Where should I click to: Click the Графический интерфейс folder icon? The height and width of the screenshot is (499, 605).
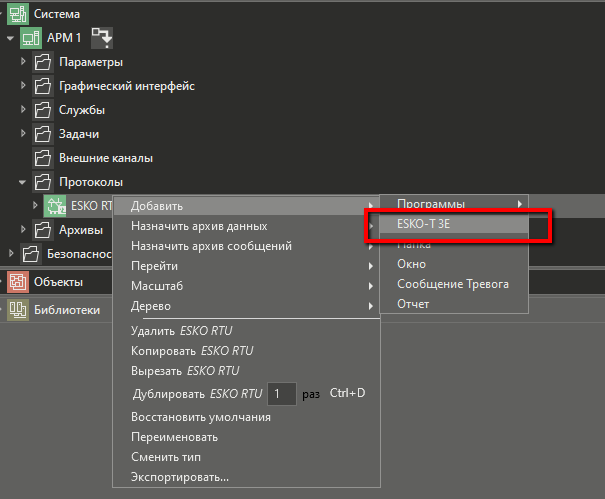coord(43,86)
